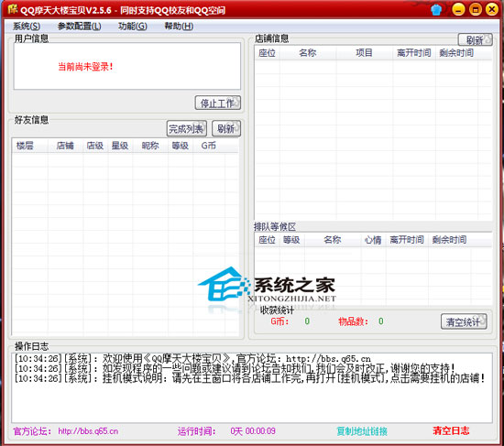Image resolution: width=504 pixels, height=446 pixels.
Task: Click 剩余时间 column header in 店铺信息
Action: 456,53
